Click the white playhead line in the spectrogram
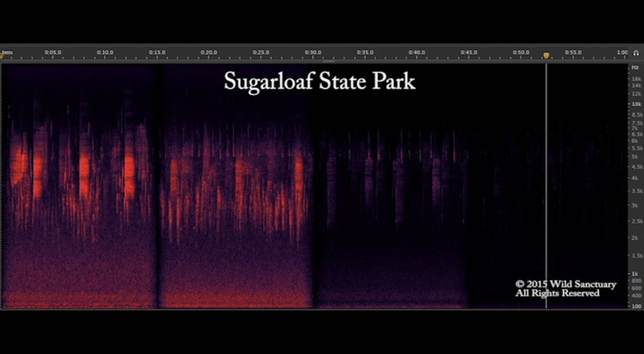 pyautogui.click(x=546, y=188)
